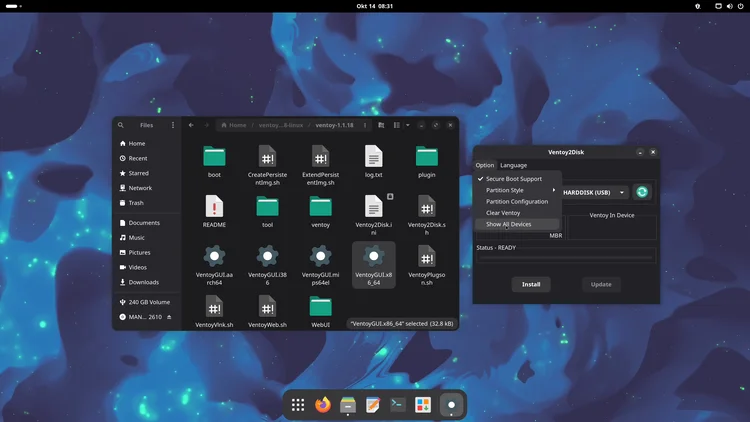Image resolution: width=750 pixels, height=422 pixels.
Task: Launch Firefox from the dock
Action: [323, 405]
